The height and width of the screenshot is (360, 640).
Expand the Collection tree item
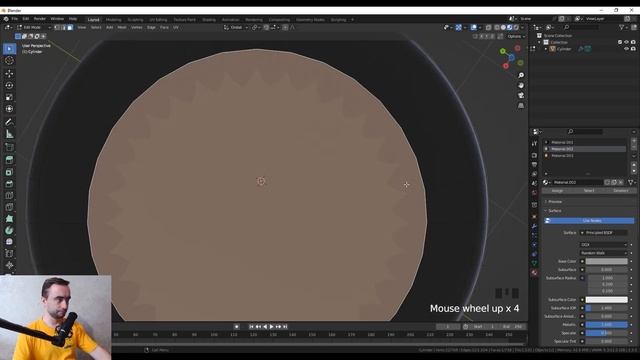(540, 42)
